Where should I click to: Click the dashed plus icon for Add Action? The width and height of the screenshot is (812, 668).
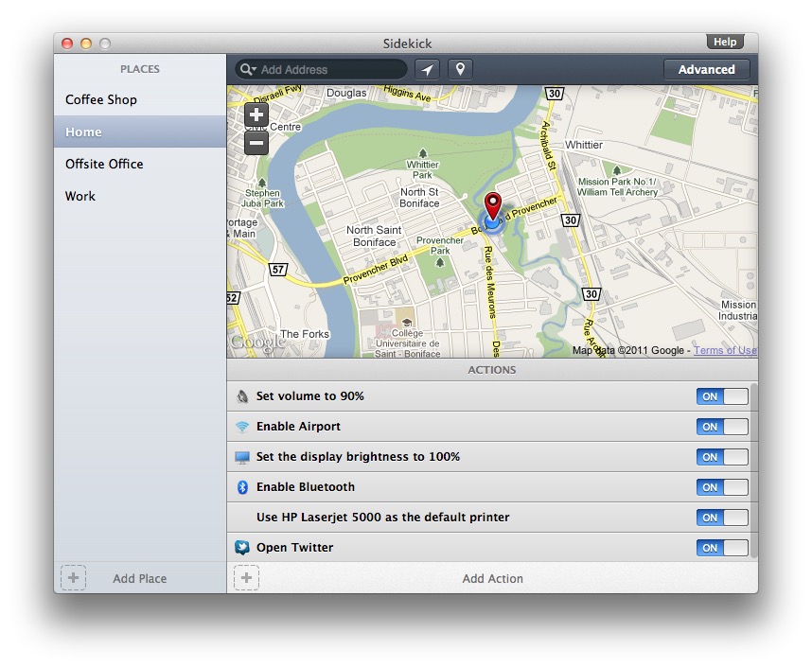click(x=246, y=578)
